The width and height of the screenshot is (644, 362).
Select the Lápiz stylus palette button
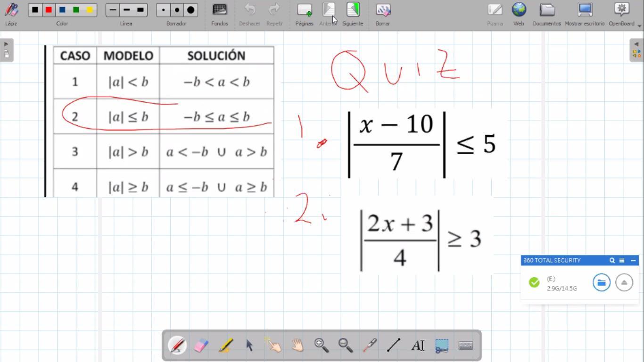[11, 14]
